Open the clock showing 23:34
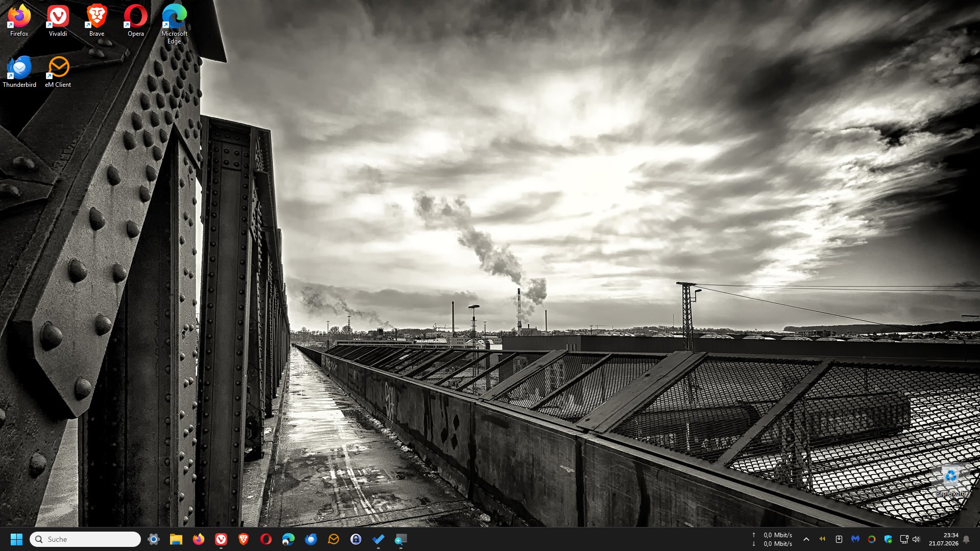 pos(943,539)
